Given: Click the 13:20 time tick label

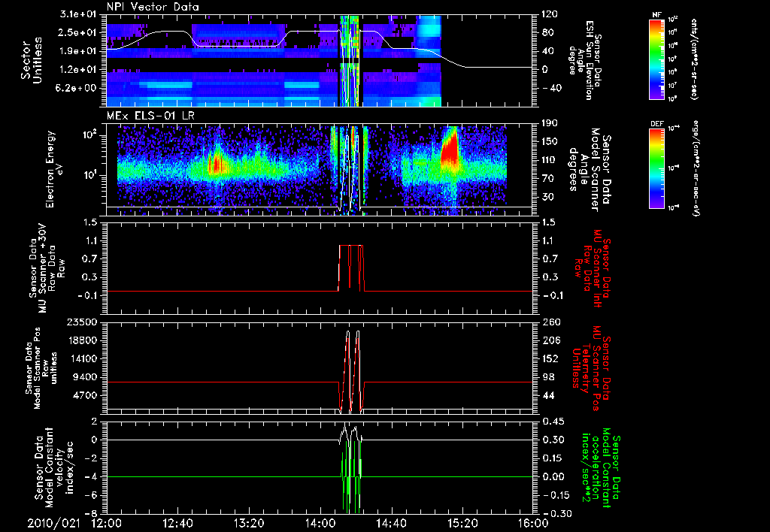Looking at the screenshot, I should tap(249, 523).
